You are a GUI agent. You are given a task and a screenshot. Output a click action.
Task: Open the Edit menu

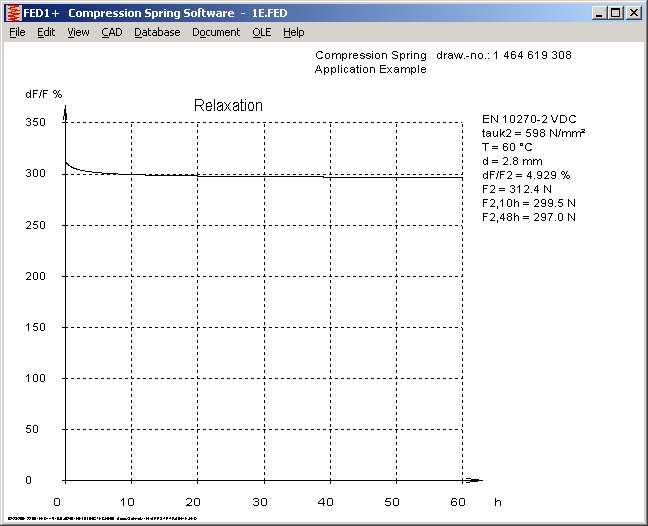click(46, 32)
